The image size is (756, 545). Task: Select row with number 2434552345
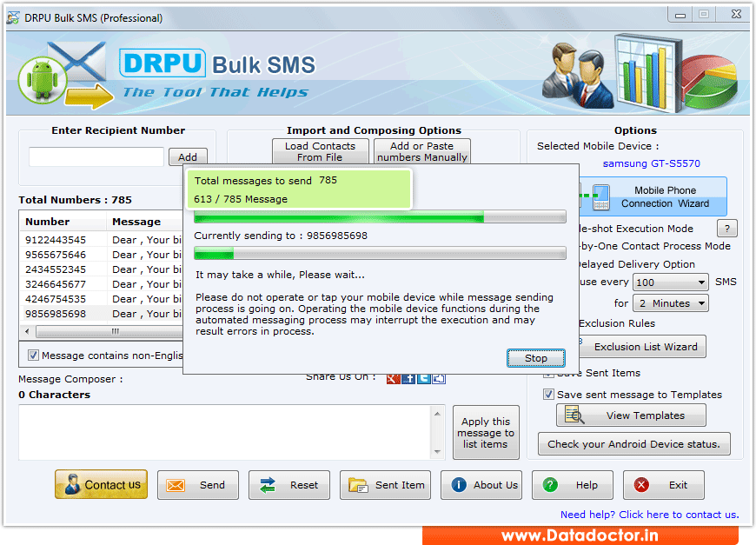pos(102,269)
